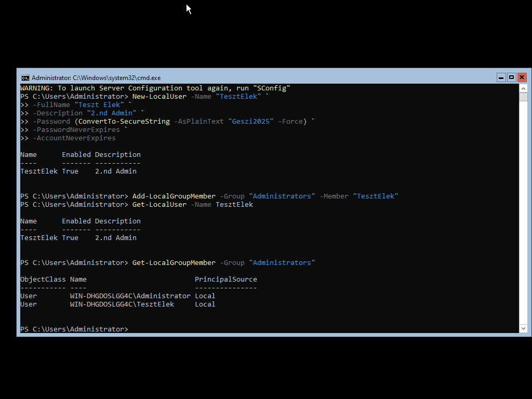Click the New-LocalUser command text
This screenshot has width=532, height=399.
[x=159, y=97]
